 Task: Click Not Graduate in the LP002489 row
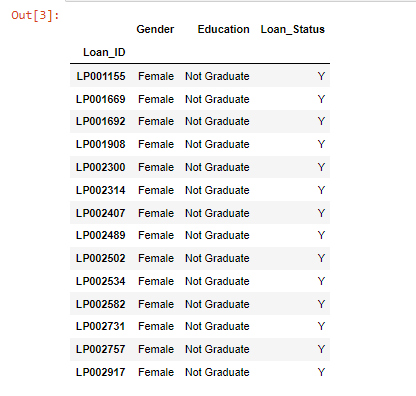(x=217, y=235)
